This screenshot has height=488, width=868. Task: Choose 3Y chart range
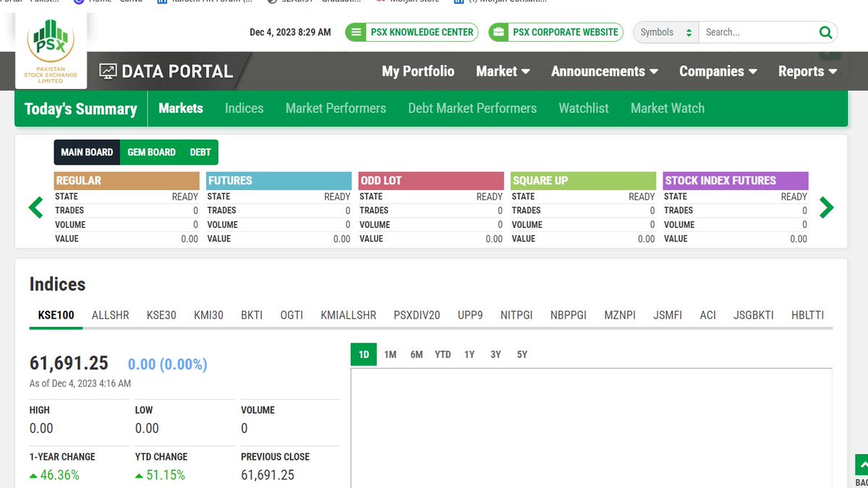click(x=495, y=354)
